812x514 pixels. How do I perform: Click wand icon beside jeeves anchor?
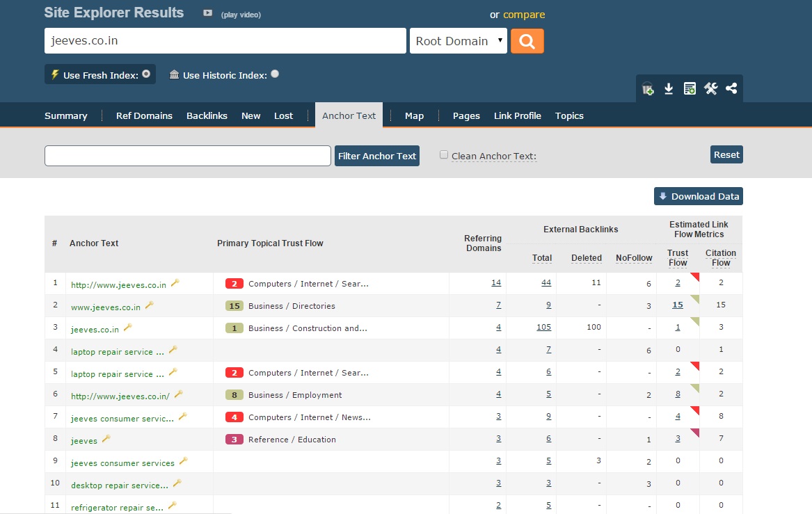106,438
